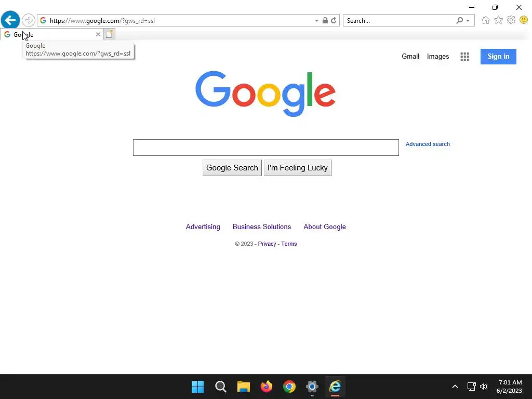Click the Sign in button

498,56
